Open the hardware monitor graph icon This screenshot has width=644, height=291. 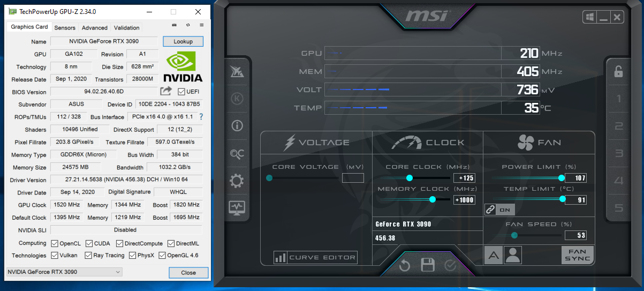[237, 207]
